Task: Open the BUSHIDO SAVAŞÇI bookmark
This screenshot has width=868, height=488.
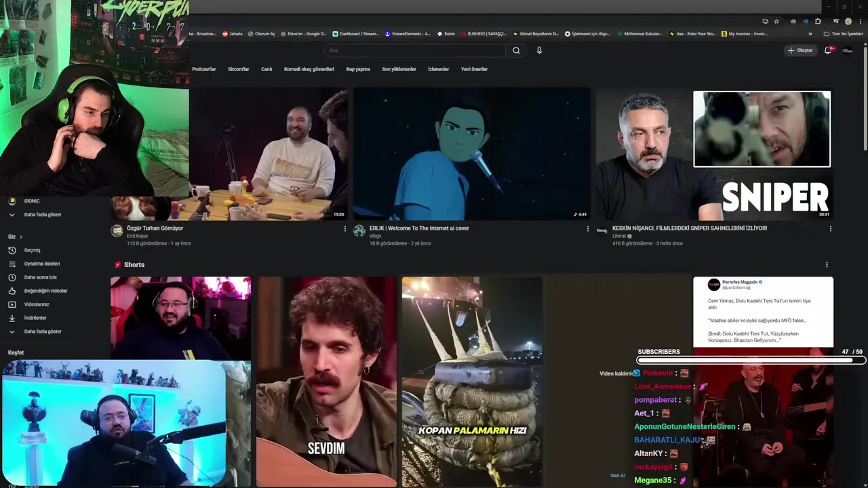Action: pos(484,34)
